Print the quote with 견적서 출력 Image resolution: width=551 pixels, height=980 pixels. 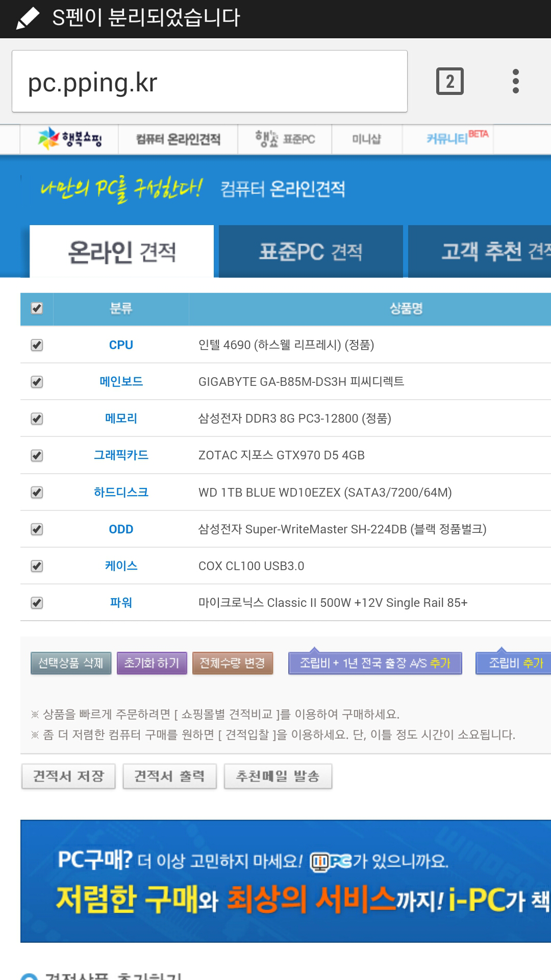[x=169, y=776]
